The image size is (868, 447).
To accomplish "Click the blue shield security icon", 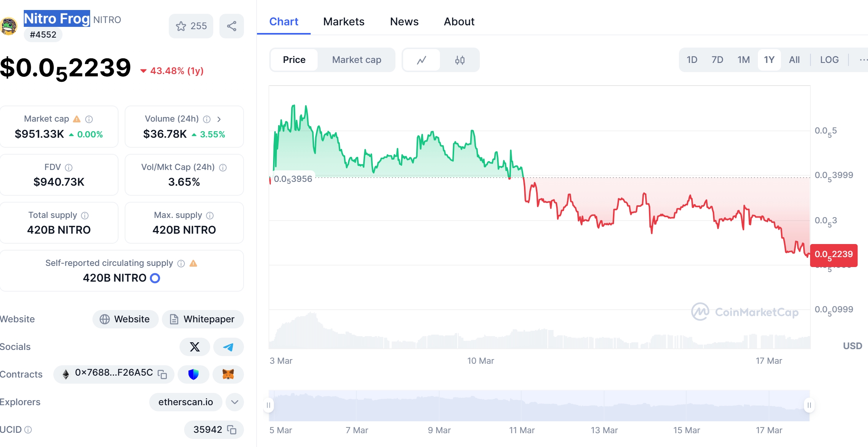I will tap(194, 374).
